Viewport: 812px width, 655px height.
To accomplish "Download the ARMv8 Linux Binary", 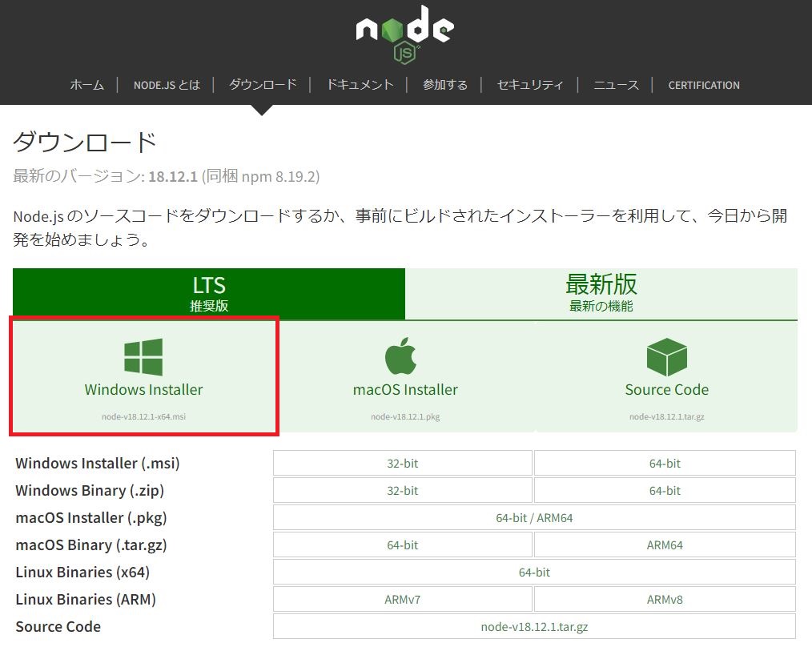I will coord(665,599).
